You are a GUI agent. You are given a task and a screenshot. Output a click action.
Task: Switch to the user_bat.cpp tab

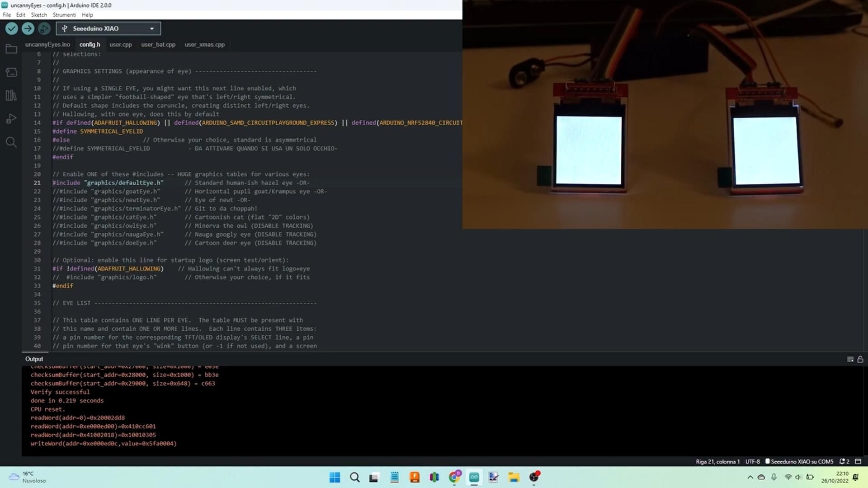click(x=158, y=45)
